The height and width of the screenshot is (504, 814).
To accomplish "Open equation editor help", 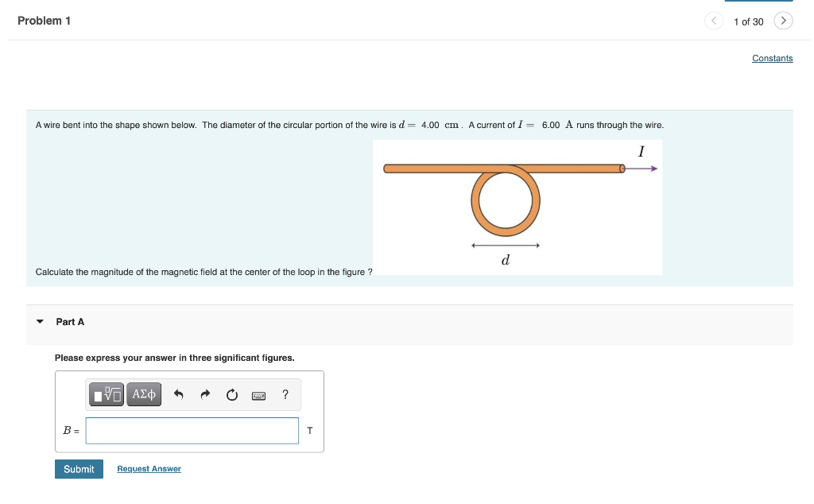I will click(285, 394).
